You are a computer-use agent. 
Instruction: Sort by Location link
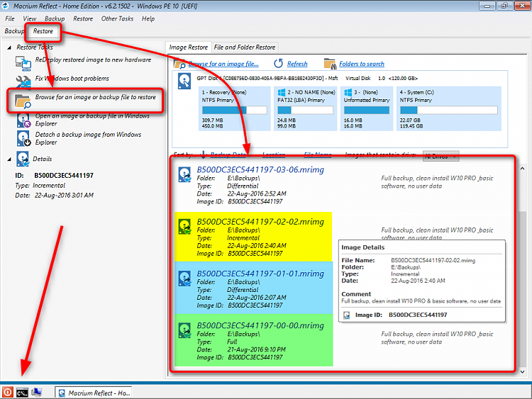click(x=274, y=155)
